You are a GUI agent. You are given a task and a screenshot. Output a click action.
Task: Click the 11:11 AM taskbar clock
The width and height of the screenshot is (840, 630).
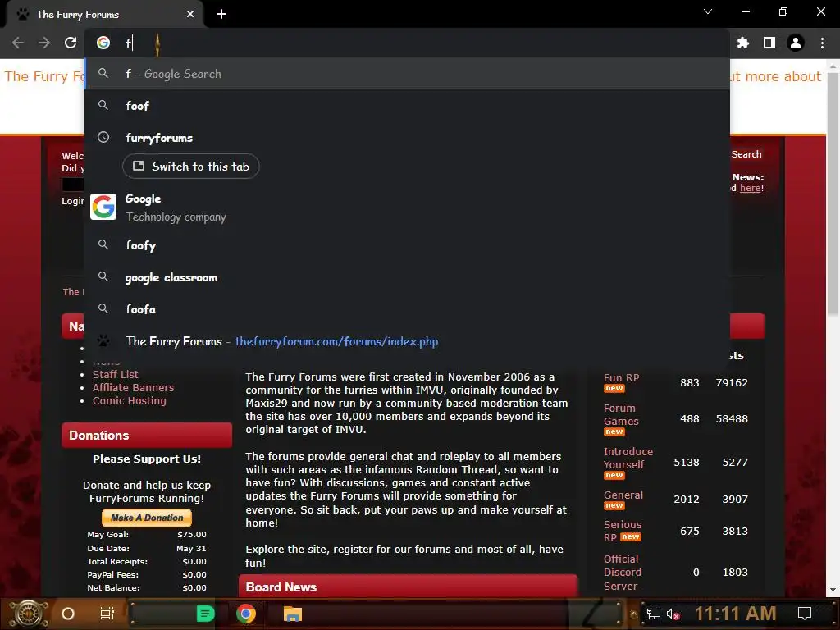(736, 614)
